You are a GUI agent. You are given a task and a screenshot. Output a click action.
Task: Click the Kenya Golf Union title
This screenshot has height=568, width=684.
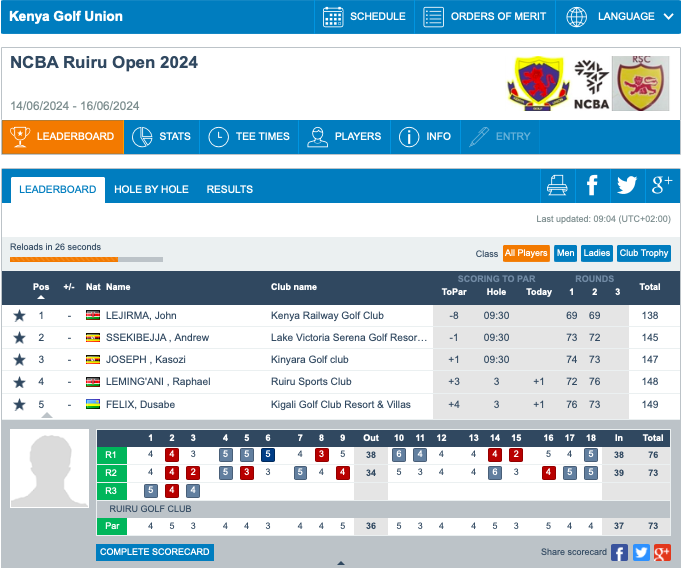tap(66, 16)
